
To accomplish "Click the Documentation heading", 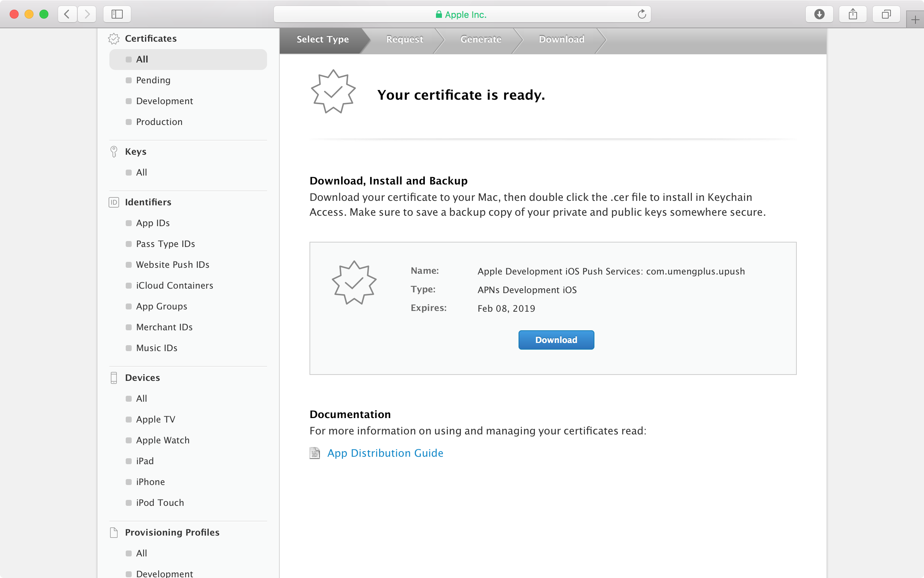I will click(x=350, y=414).
